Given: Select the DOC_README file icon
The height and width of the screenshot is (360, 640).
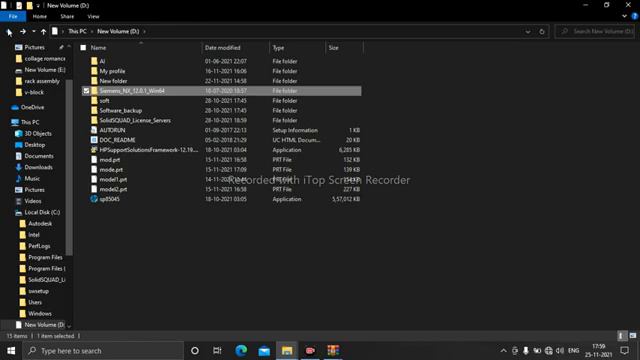Looking at the screenshot, I should [x=94, y=140].
